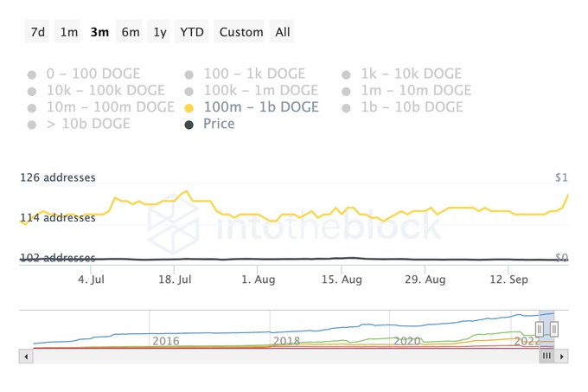Click the left scroll arrow of navigator
The width and height of the screenshot is (588, 392).
(26, 357)
